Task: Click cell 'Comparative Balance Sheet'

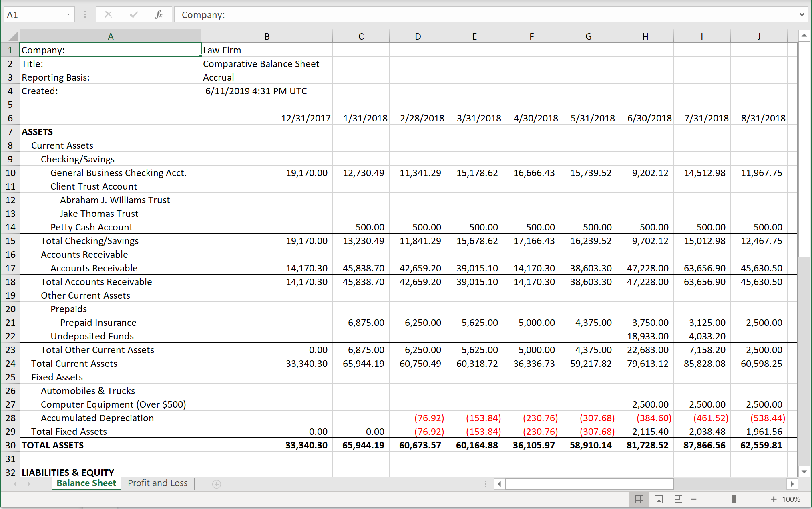Action: (267, 64)
